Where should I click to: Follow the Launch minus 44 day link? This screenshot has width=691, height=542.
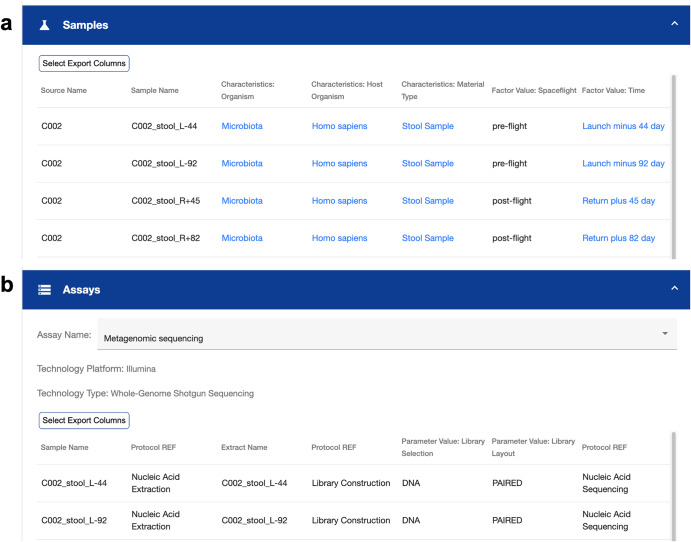(x=623, y=126)
